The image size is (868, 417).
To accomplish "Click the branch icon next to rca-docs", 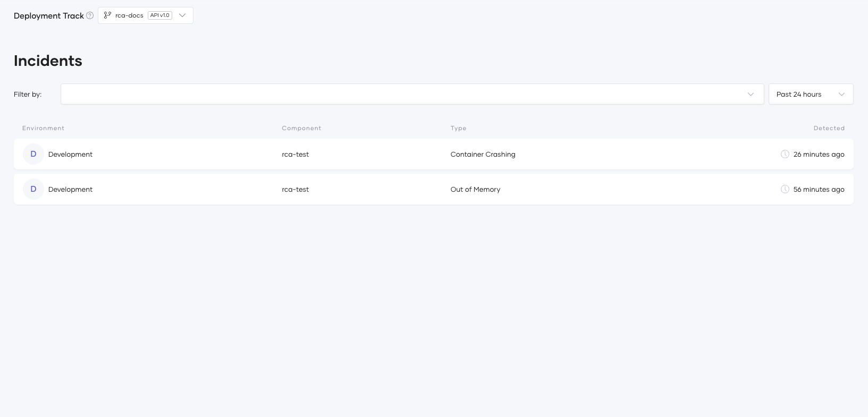I will point(107,15).
